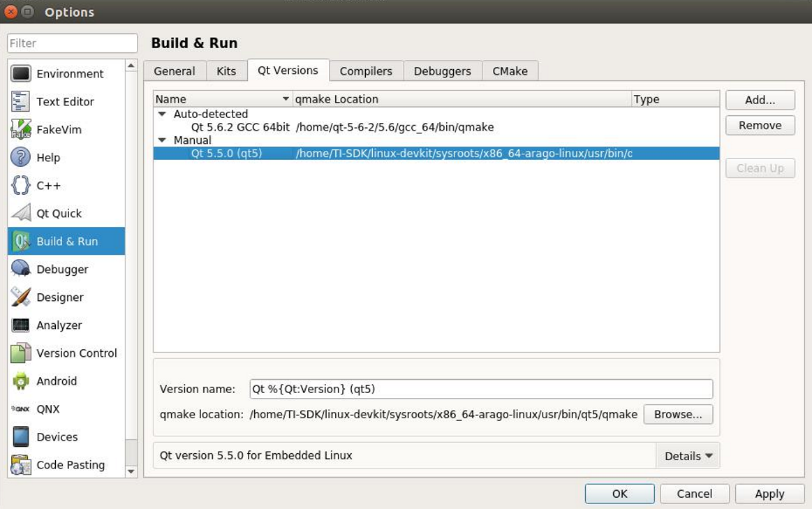Viewport: 812px width, 509px height.
Task: Click the Add button for Qt versions
Action: [760, 99]
